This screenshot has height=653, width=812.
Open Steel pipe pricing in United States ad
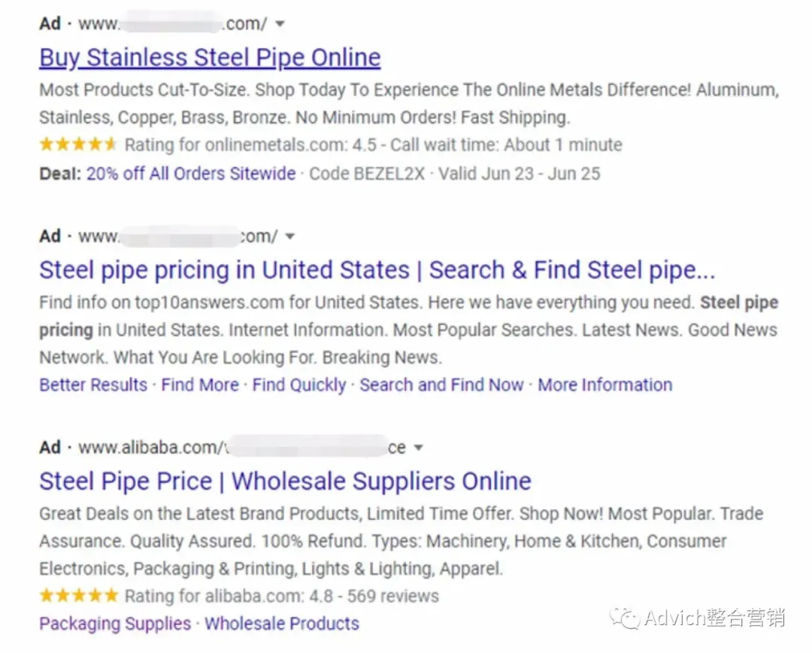pos(377,270)
